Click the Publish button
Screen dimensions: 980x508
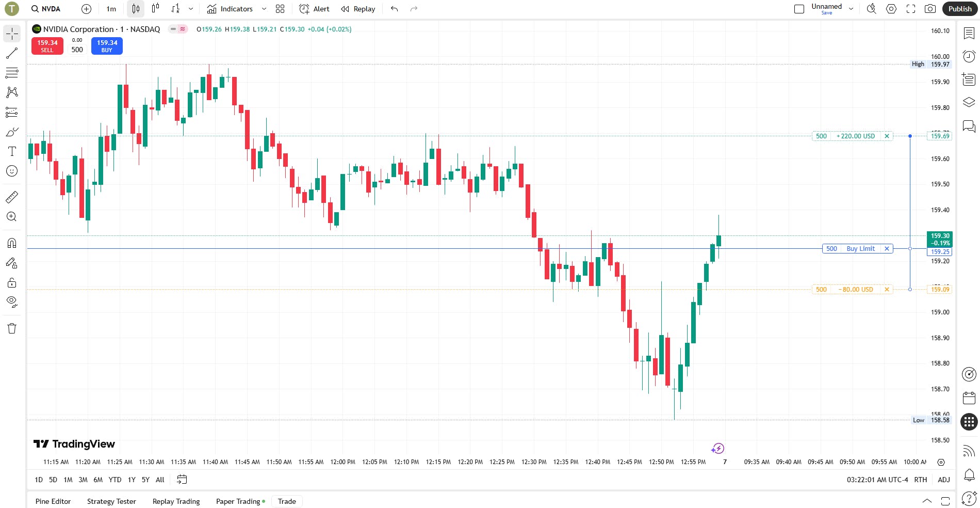[x=960, y=9]
